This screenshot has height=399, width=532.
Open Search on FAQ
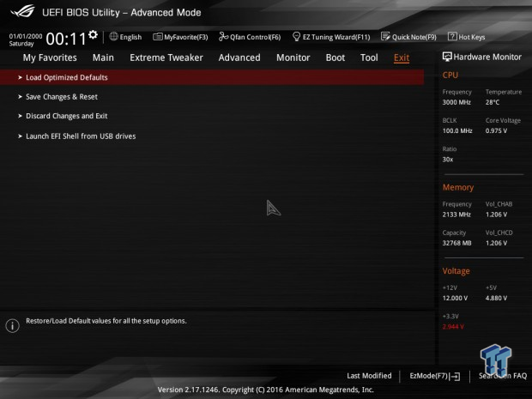pos(503,376)
